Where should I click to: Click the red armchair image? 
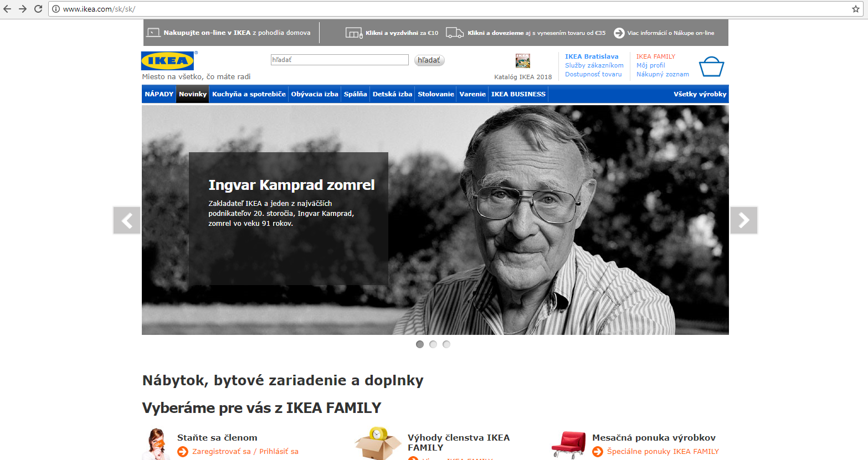[x=568, y=445]
